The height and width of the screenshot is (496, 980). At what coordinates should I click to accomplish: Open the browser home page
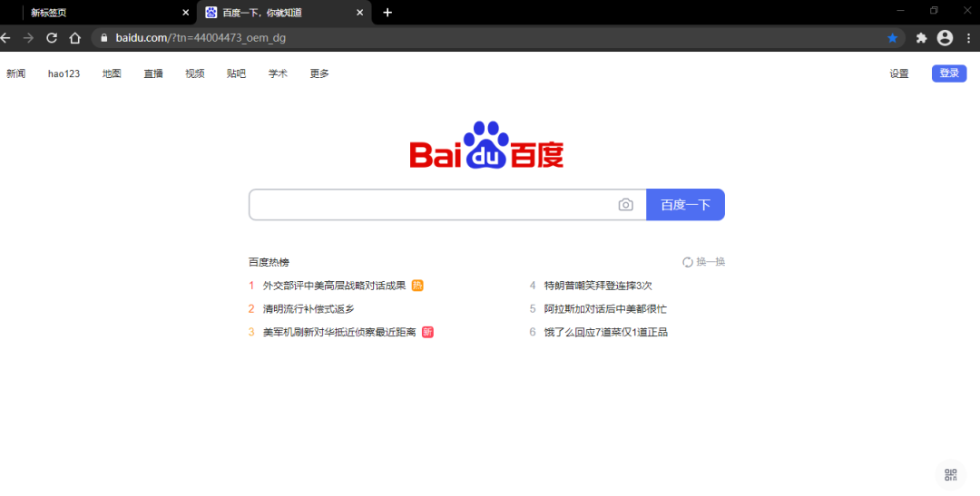(75, 38)
